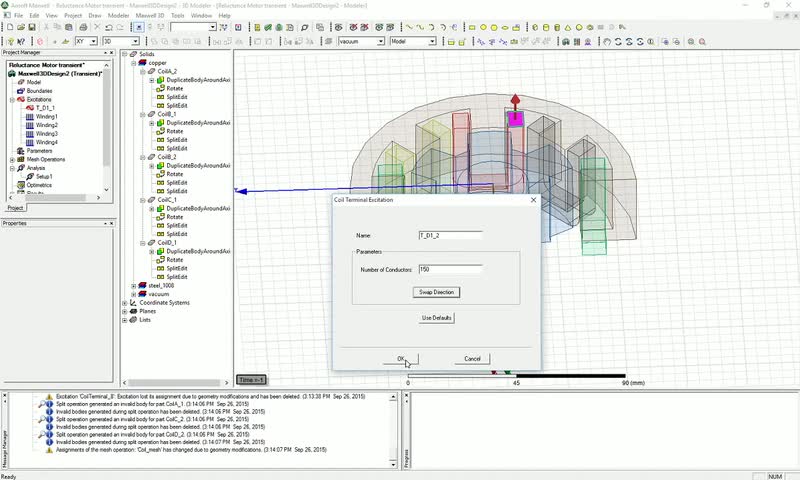Click the Cut scissors icon
Viewport: 800px width, 480px height.
point(46,27)
